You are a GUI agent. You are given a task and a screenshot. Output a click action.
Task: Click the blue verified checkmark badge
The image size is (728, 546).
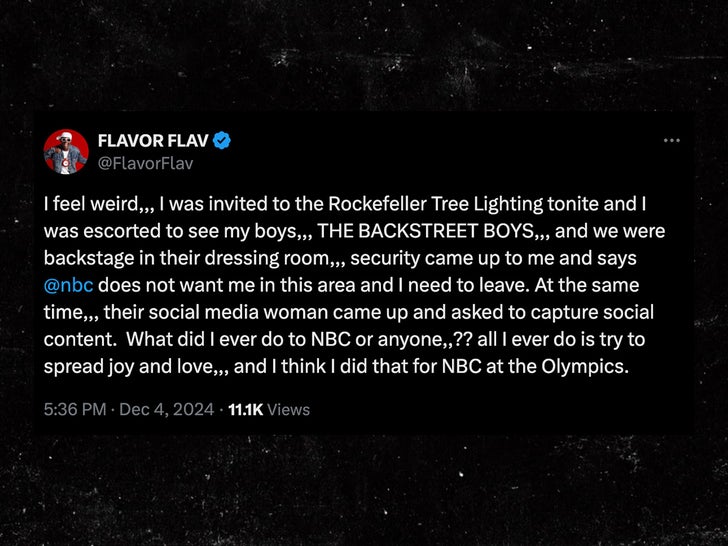pyautogui.click(x=222, y=141)
